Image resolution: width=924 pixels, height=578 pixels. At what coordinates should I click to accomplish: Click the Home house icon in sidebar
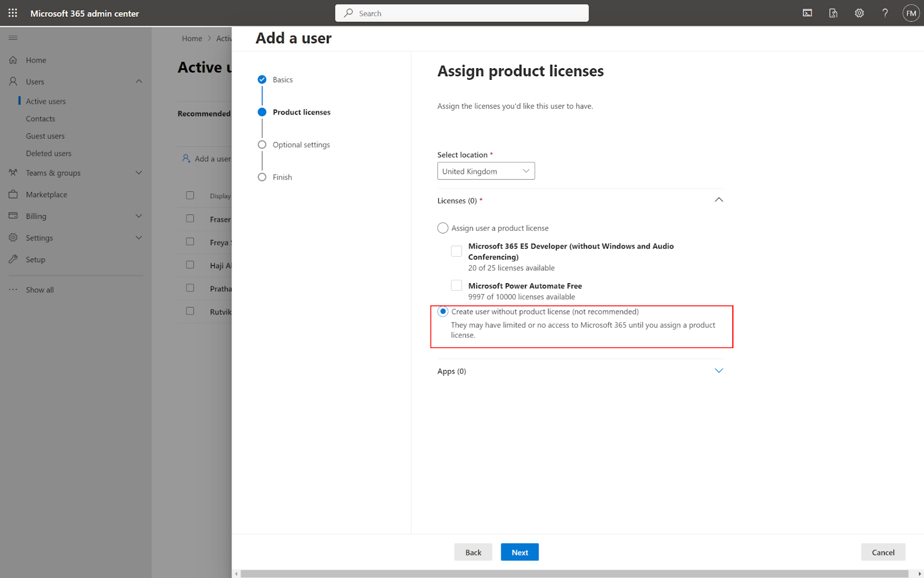click(13, 60)
